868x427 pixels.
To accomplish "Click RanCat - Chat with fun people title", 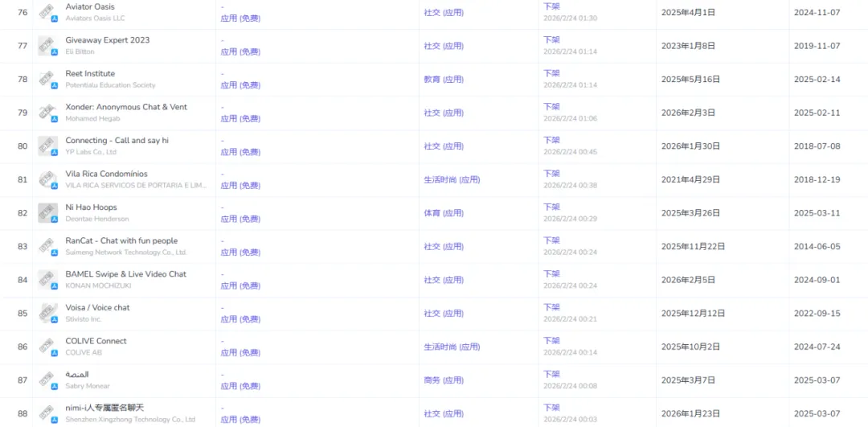I will point(121,241).
